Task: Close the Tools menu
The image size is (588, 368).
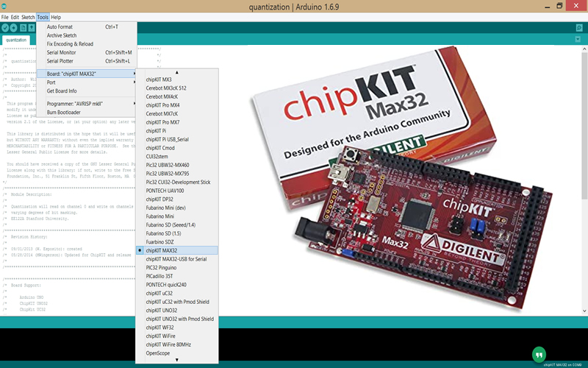Action: click(43, 17)
